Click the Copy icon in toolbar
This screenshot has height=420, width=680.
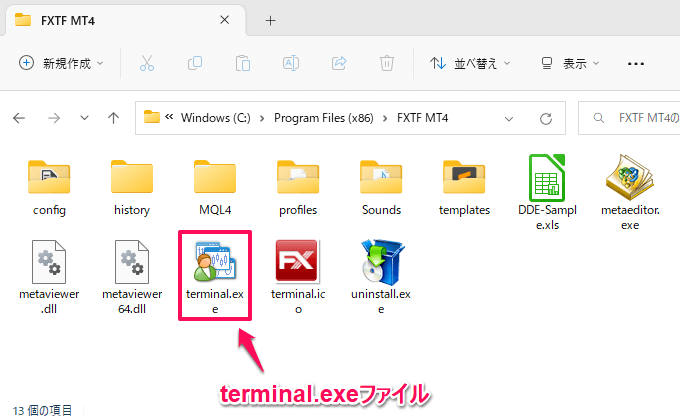click(195, 63)
